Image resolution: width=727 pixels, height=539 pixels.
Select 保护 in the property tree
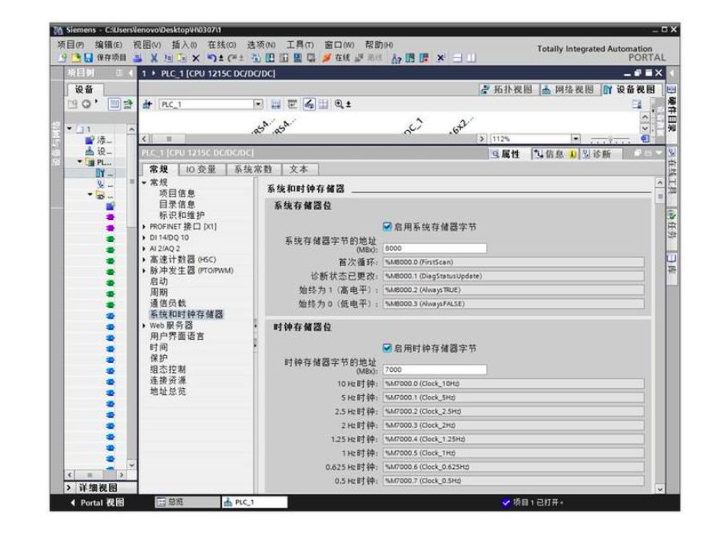tap(159, 358)
